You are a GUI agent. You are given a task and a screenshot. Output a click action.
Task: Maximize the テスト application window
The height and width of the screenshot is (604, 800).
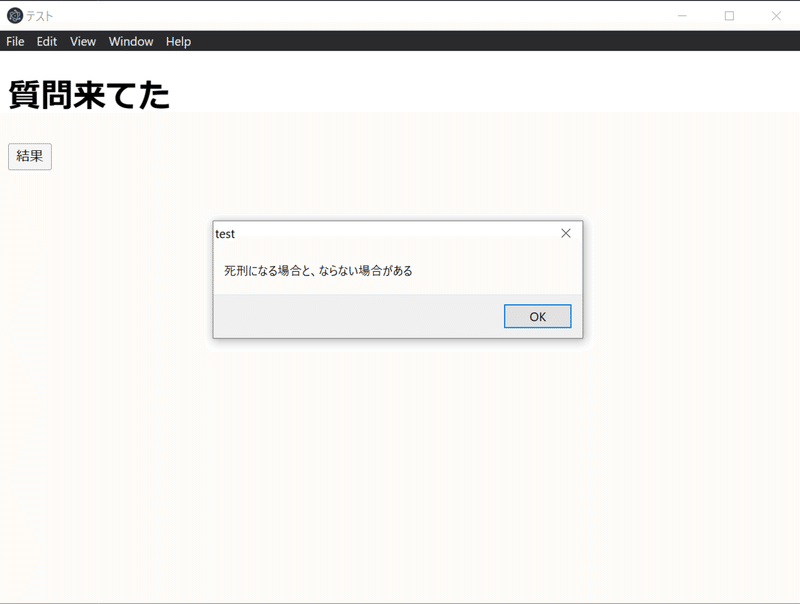(729, 16)
